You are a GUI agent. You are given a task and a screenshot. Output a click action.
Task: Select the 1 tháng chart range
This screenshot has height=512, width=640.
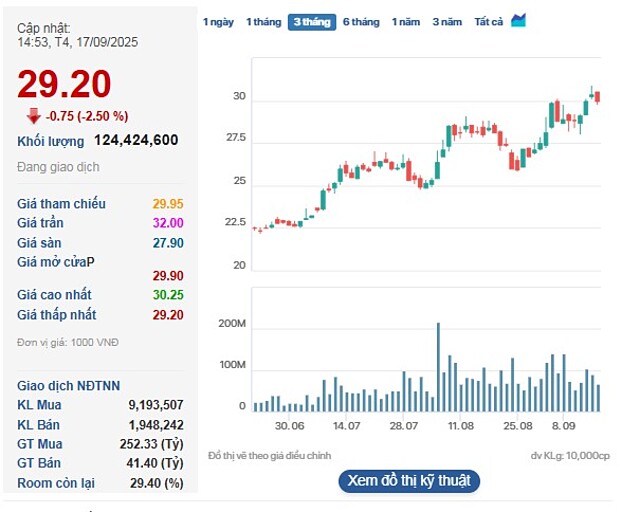(x=263, y=21)
